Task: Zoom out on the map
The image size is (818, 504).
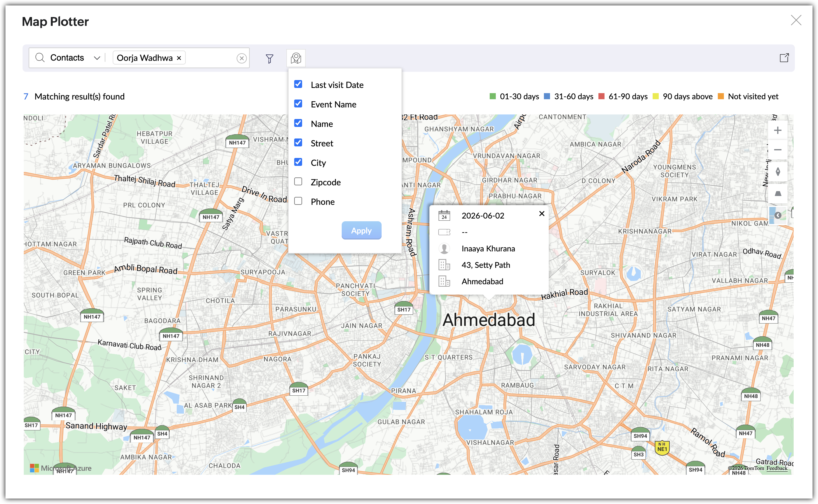Action: click(777, 150)
